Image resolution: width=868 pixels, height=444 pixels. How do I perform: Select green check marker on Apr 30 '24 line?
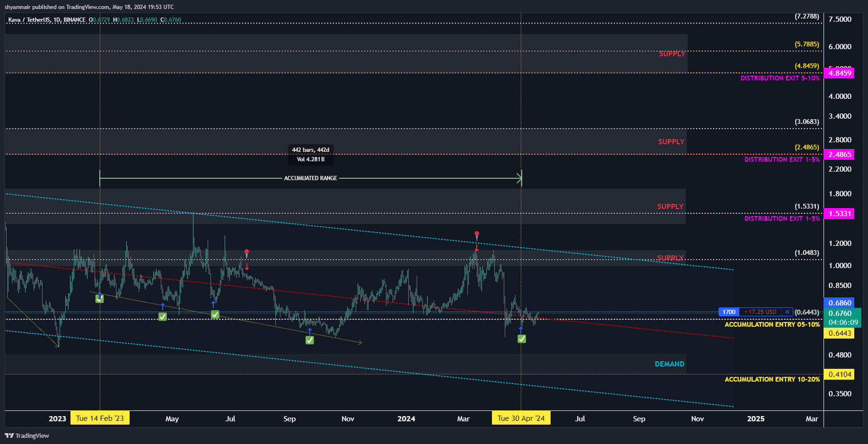click(x=522, y=339)
